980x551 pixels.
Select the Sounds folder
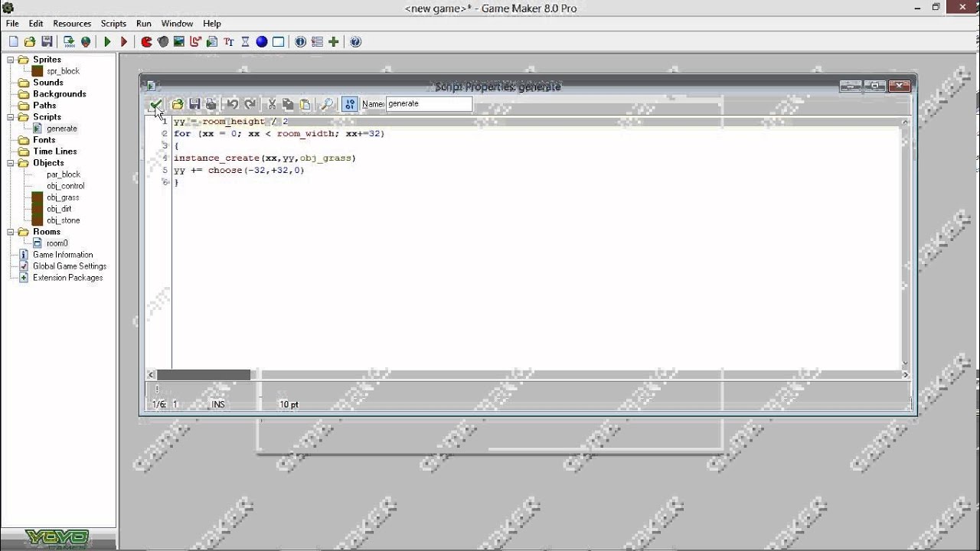point(47,83)
